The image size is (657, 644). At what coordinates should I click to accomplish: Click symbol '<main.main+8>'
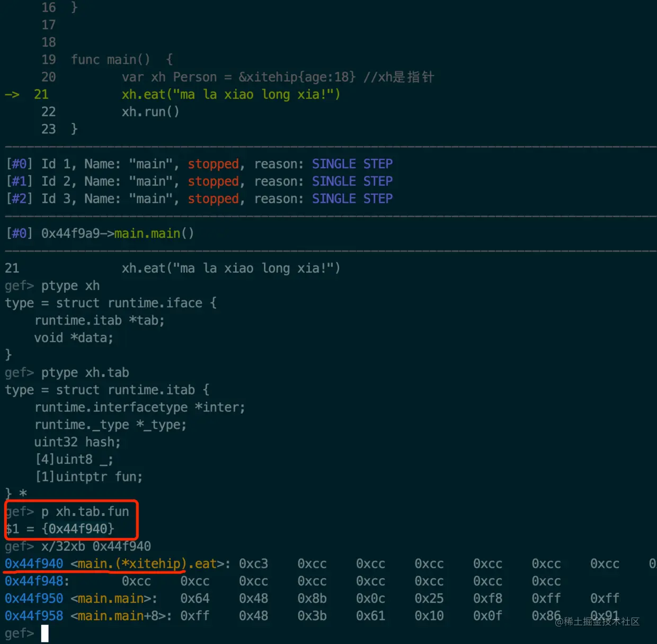(118, 616)
